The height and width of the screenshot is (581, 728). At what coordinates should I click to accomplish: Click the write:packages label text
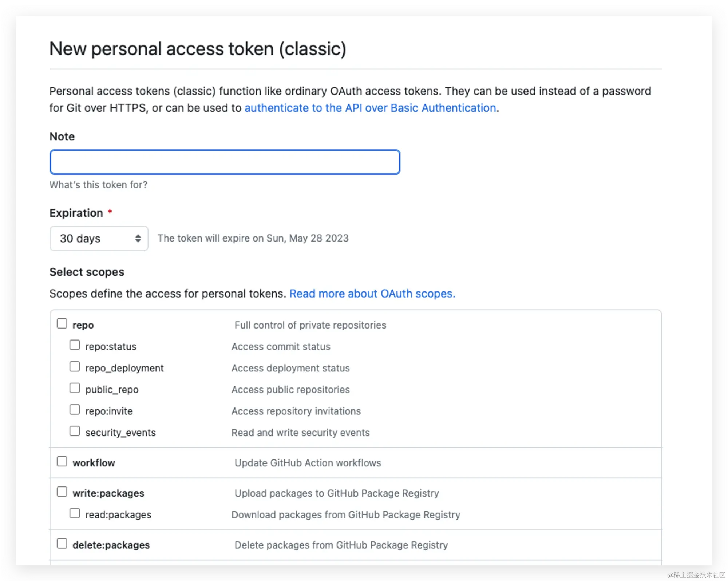108,493
